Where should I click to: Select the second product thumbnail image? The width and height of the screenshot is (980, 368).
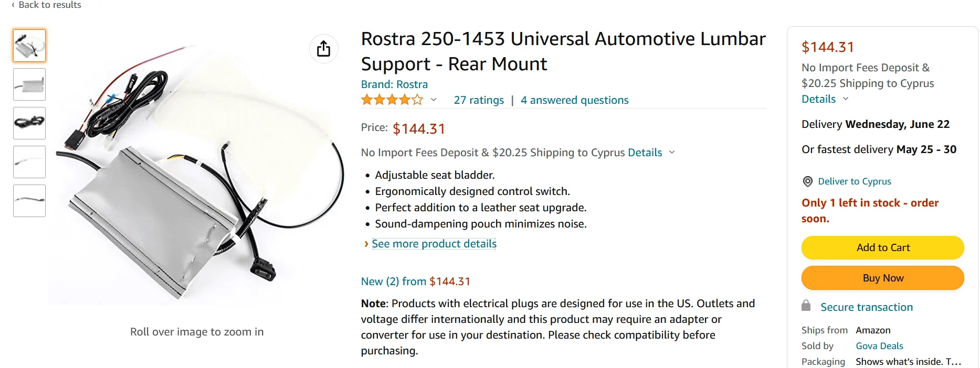click(29, 84)
